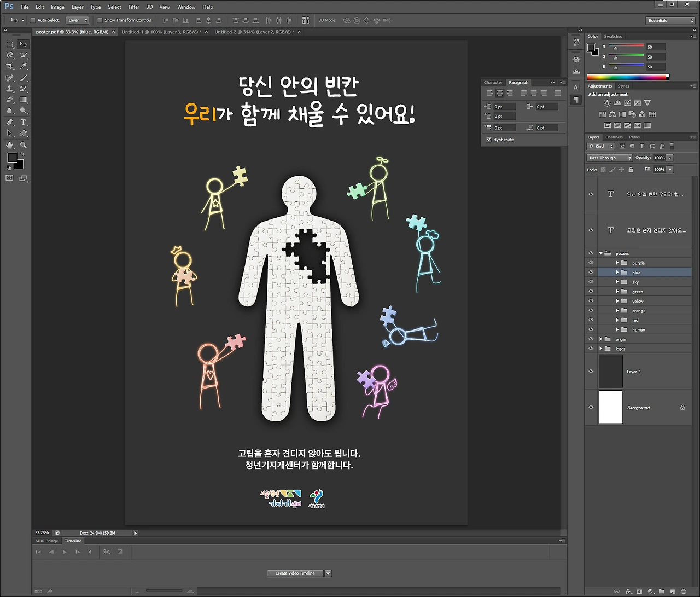Select the Crop tool
The image size is (700, 597).
[x=10, y=66]
